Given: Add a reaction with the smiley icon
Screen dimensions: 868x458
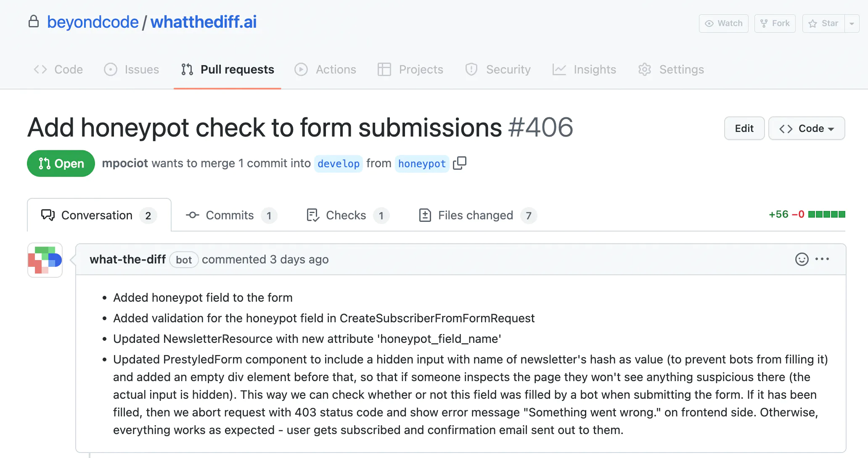Looking at the screenshot, I should pyautogui.click(x=802, y=259).
